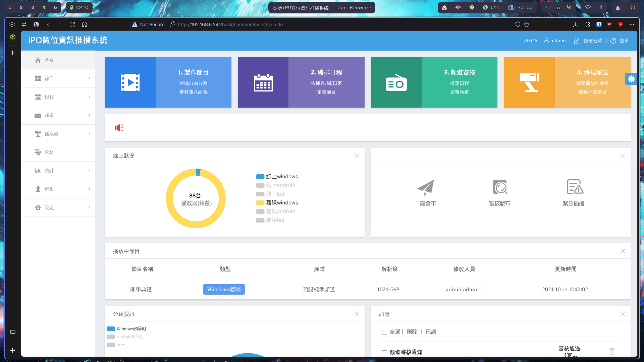
Task: Toggle Windows預設組 legend in 分組資訊
Action: [126, 329]
